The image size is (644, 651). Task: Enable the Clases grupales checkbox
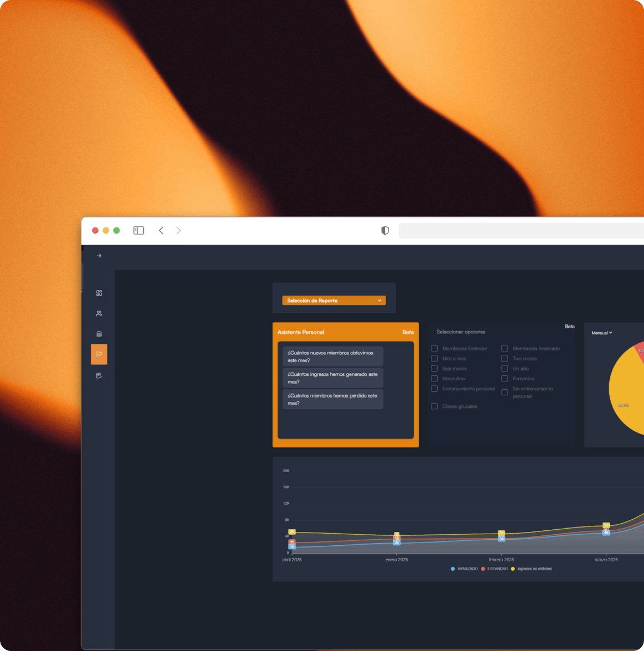434,406
